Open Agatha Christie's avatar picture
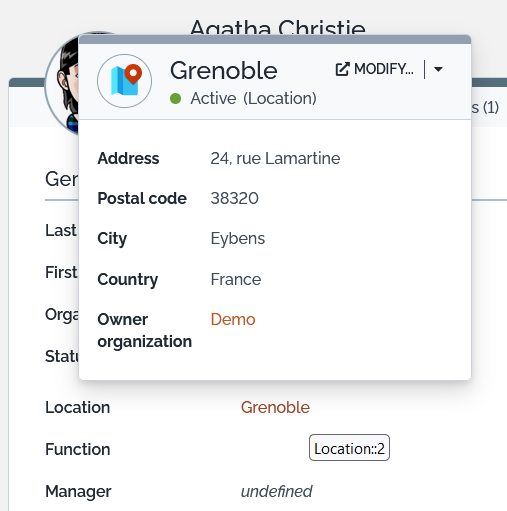The image size is (507, 511). (x=62, y=83)
